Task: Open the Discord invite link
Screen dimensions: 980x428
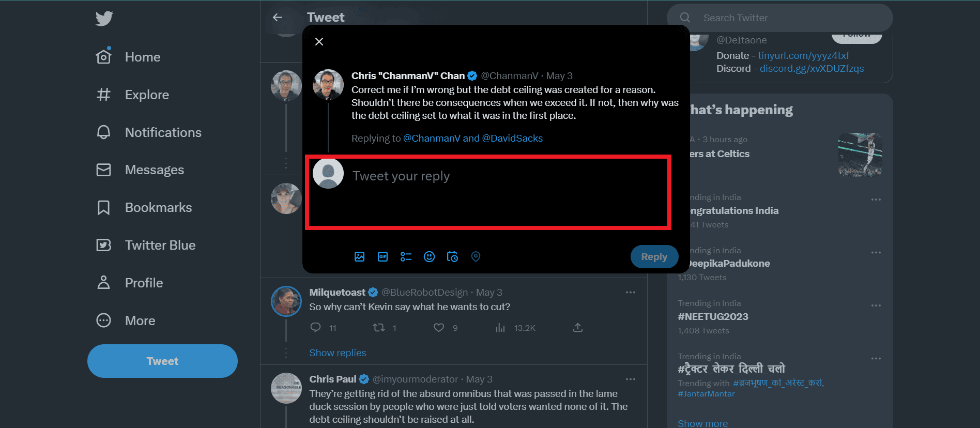Action: pos(811,68)
